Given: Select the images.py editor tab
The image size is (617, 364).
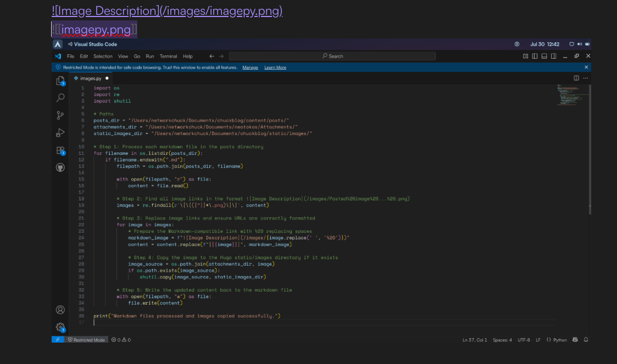Looking at the screenshot, I should click(91, 78).
